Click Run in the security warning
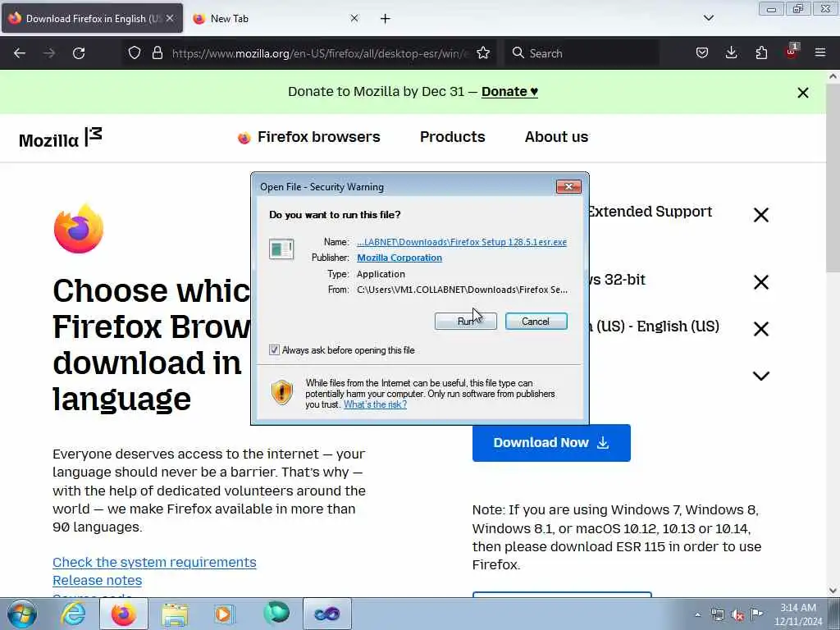Image resolution: width=840 pixels, height=630 pixels. (466, 322)
